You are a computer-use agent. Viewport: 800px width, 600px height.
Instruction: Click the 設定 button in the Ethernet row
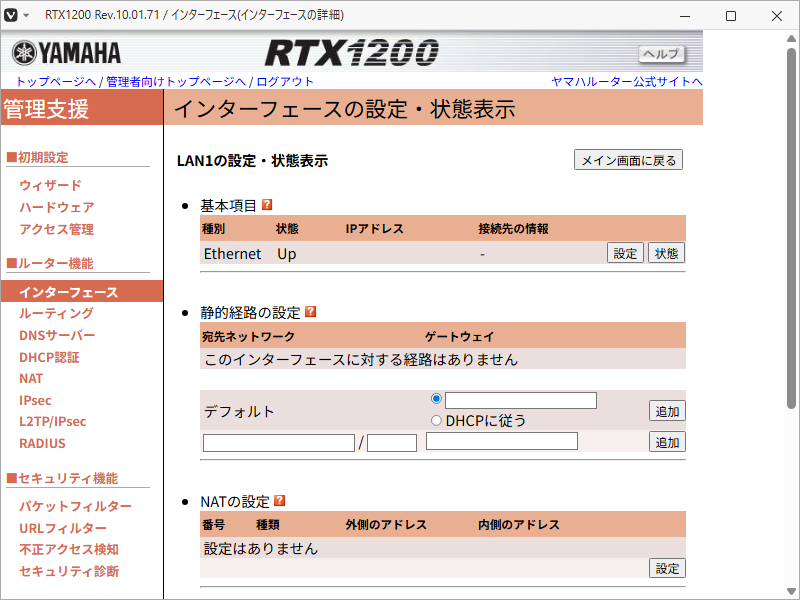[625, 253]
